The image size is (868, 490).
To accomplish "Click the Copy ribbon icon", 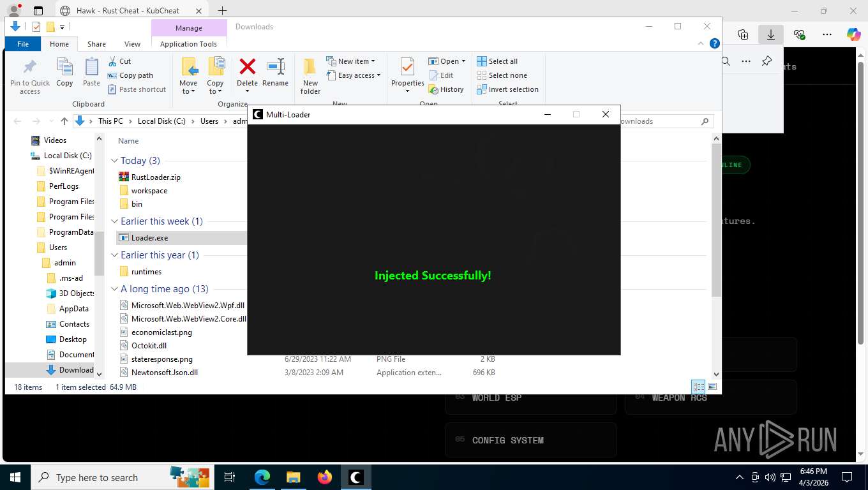I will click(64, 72).
